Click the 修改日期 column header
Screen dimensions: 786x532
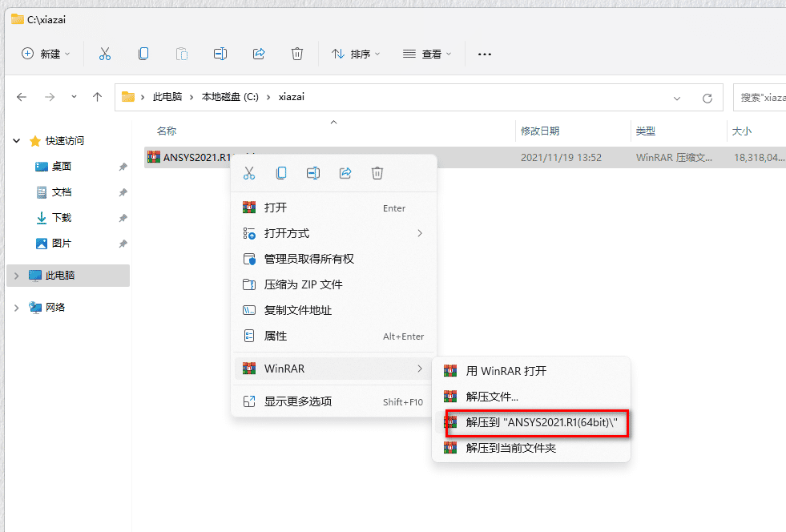[x=540, y=131]
